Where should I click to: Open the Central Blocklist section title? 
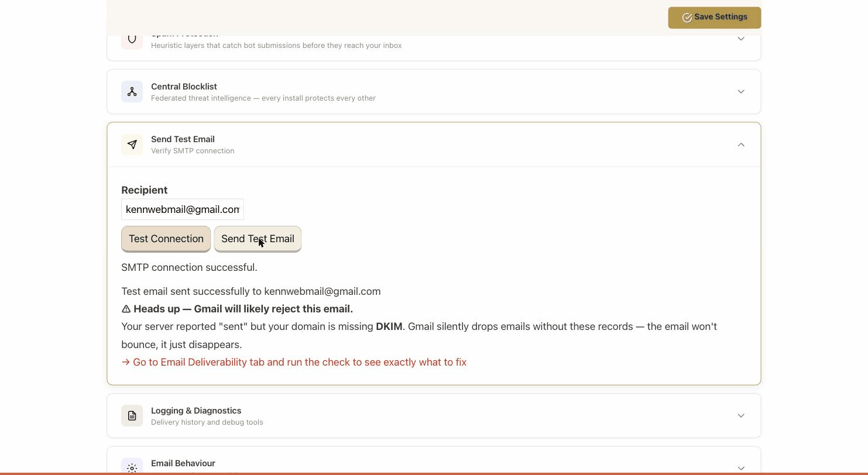pos(184,87)
